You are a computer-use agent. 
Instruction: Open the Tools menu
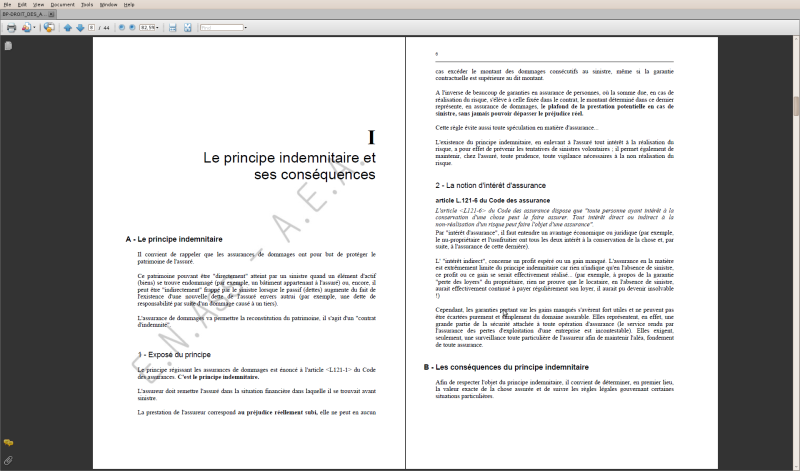tap(87, 5)
